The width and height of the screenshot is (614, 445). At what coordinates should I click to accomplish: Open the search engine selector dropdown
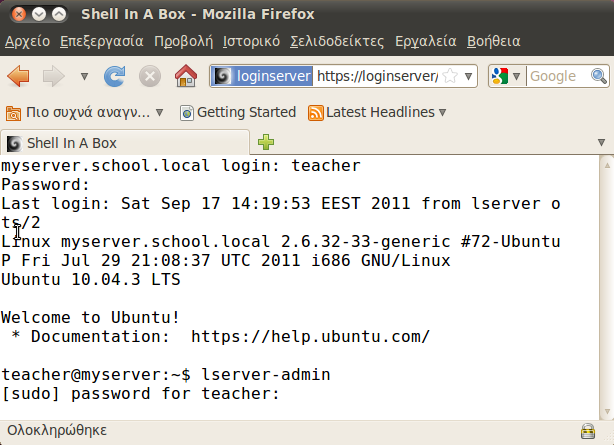coord(504,76)
